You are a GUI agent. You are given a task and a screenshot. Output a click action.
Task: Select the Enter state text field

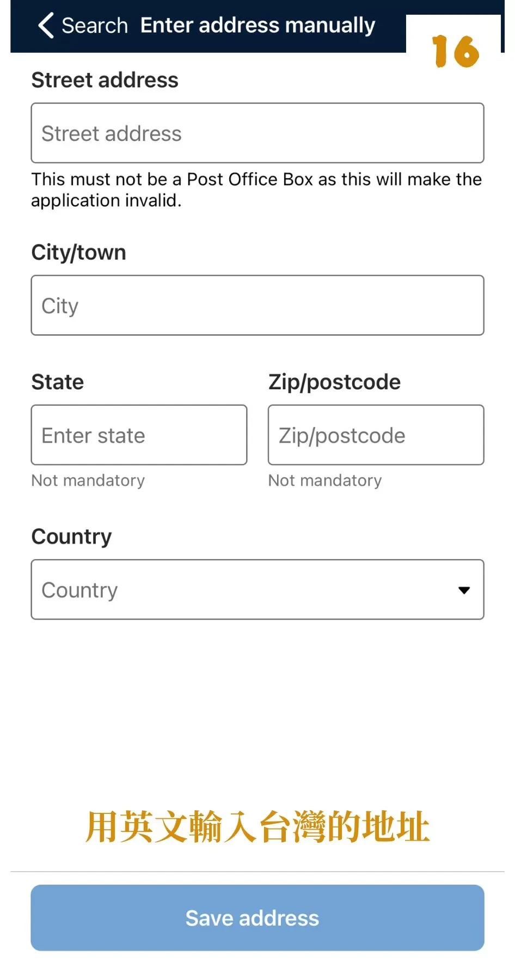click(139, 434)
